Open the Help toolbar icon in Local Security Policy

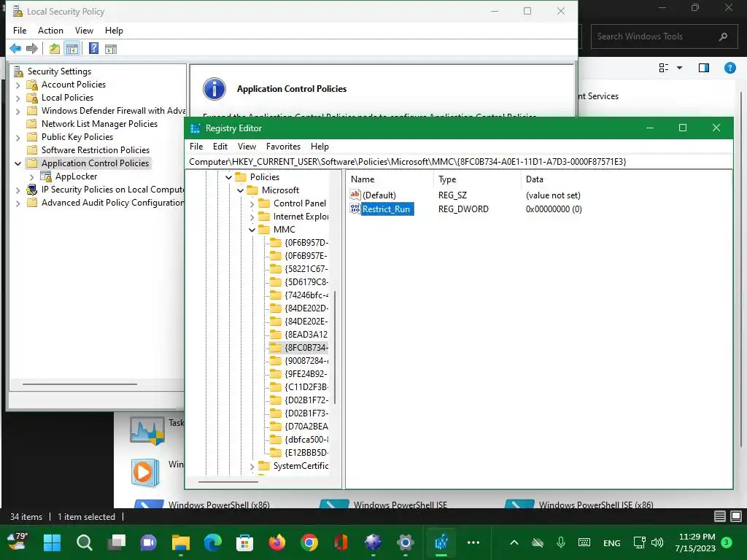click(x=94, y=48)
